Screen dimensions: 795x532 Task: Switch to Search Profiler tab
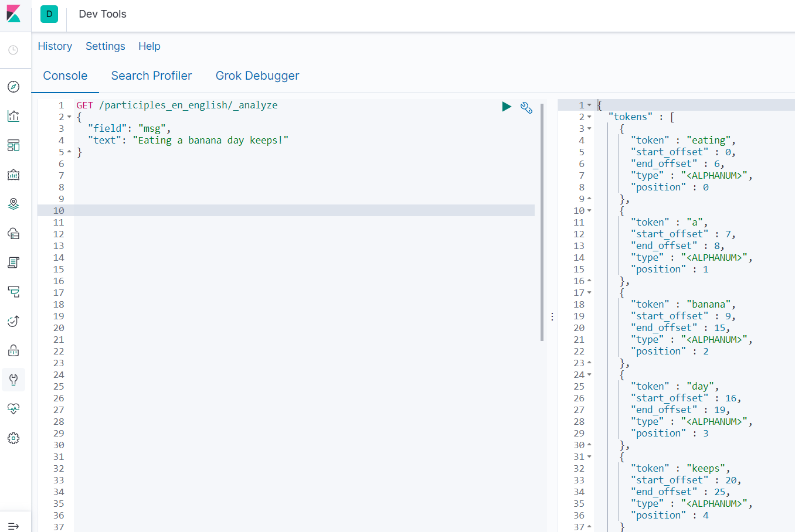pyautogui.click(x=151, y=76)
